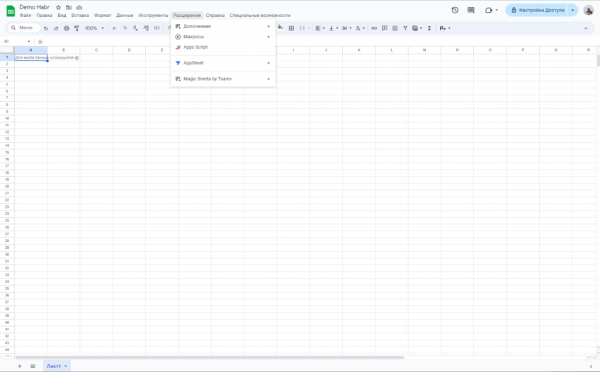Open the Вставка menu
Viewport: 600px width, 372px height.
coord(80,15)
